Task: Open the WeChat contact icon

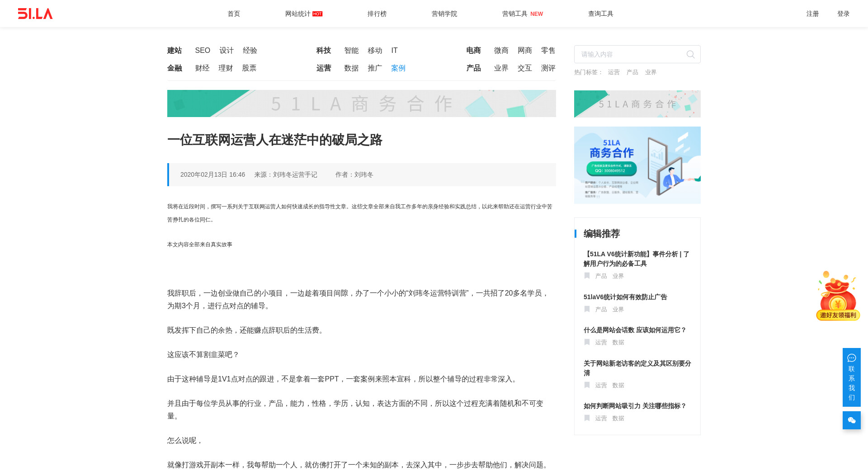Action: (x=851, y=420)
